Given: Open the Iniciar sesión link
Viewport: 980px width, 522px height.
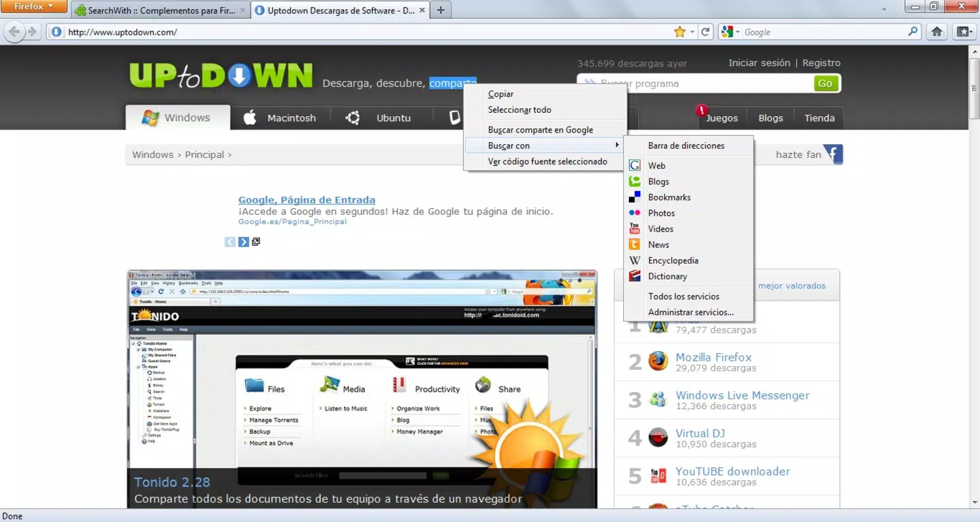Looking at the screenshot, I should (759, 63).
